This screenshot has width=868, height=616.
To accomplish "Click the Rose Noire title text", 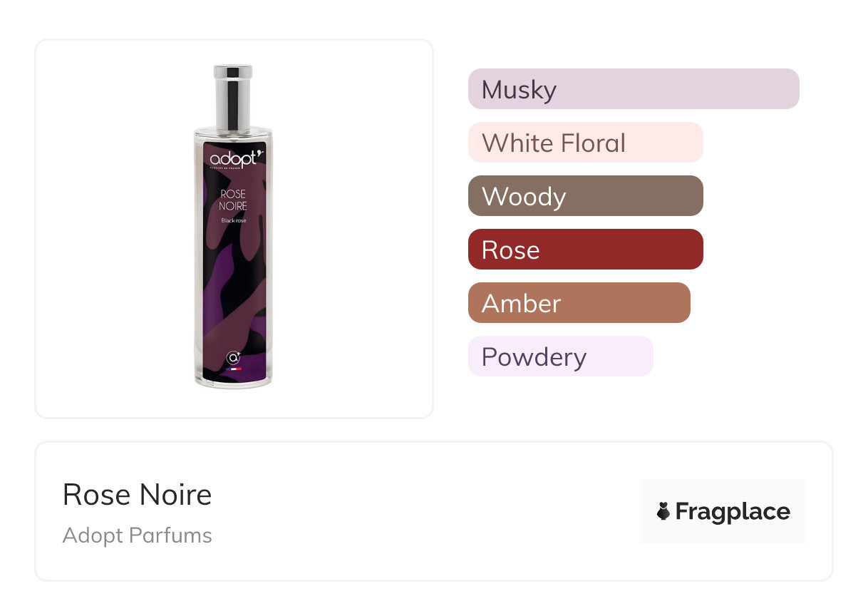I will point(138,495).
